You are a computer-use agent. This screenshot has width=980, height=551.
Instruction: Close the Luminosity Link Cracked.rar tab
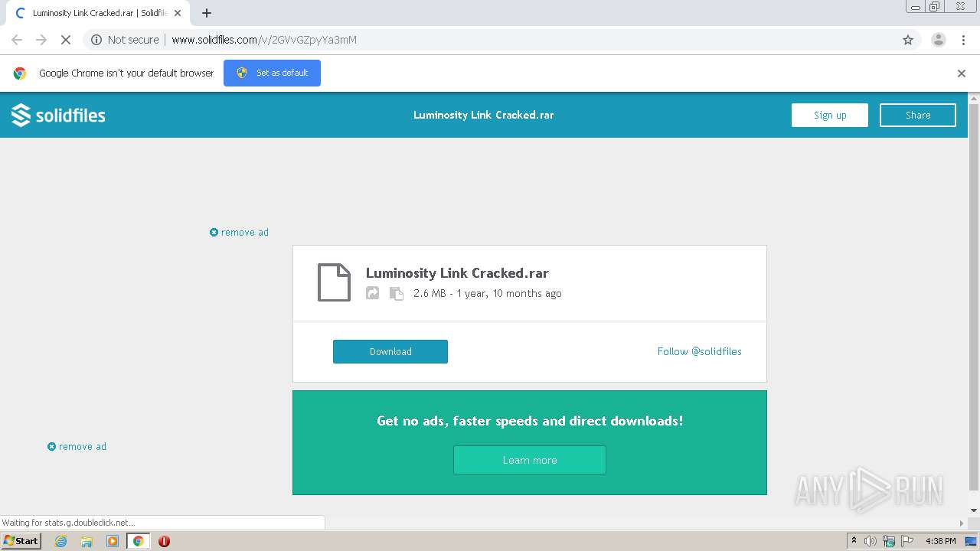coord(178,13)
